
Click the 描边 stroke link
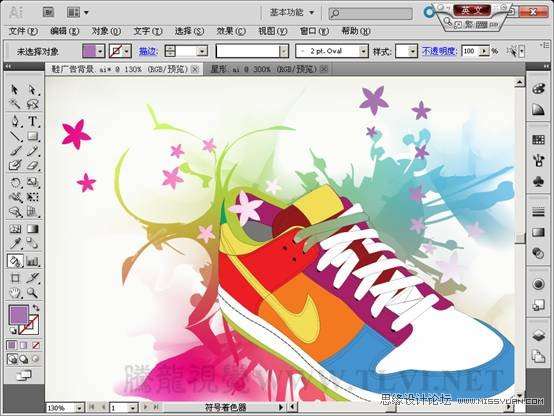point(148,52)
